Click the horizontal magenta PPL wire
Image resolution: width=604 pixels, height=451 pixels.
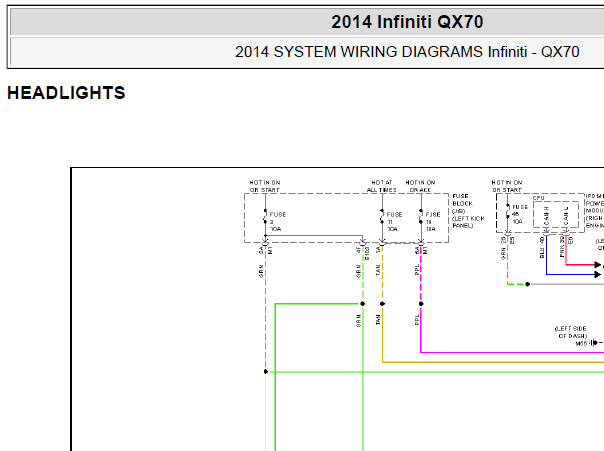(512, 352)
